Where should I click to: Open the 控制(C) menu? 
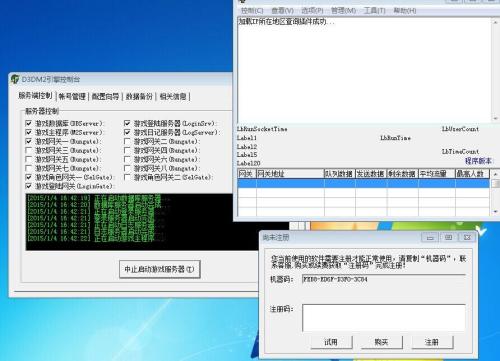252,11
